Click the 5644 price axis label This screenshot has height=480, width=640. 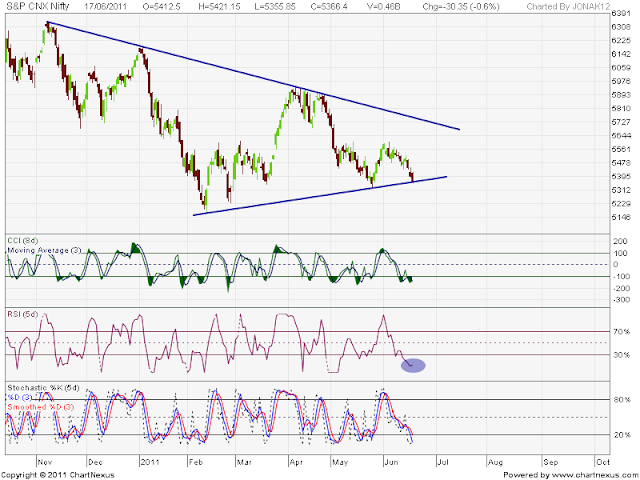tap(621, 136)
